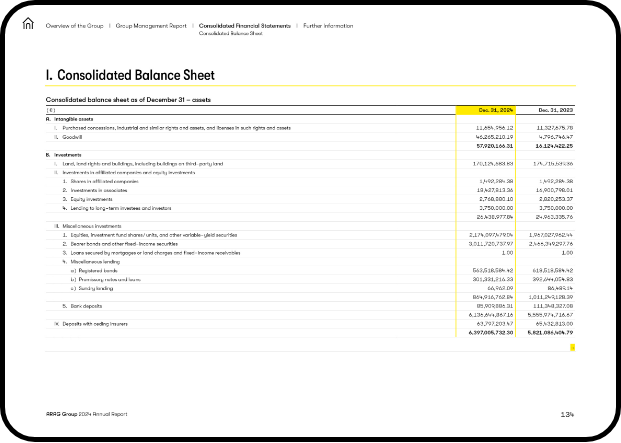Click the home icon in the header
The image size is (621, 443).
click(28, 25)
